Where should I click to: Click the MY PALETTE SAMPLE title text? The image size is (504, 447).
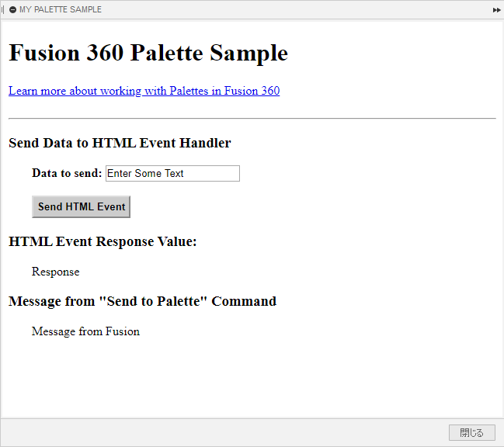pos(61,9)
